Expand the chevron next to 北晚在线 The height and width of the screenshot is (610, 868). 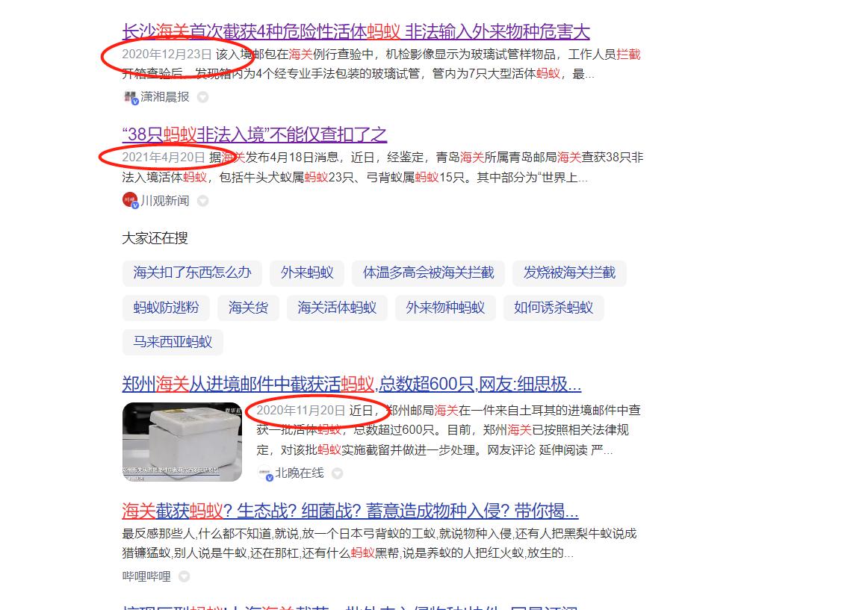[x=336, y=473]
